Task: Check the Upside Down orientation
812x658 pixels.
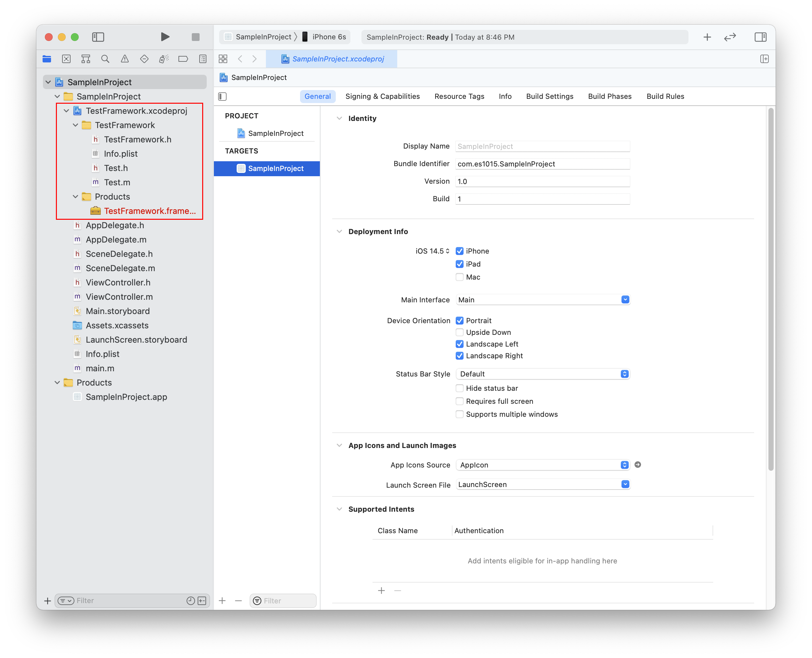Action: point(459,332)
